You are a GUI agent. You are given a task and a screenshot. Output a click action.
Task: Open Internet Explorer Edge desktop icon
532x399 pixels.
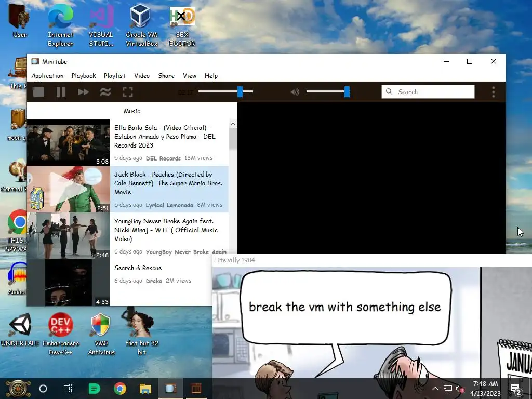(60, 25)
